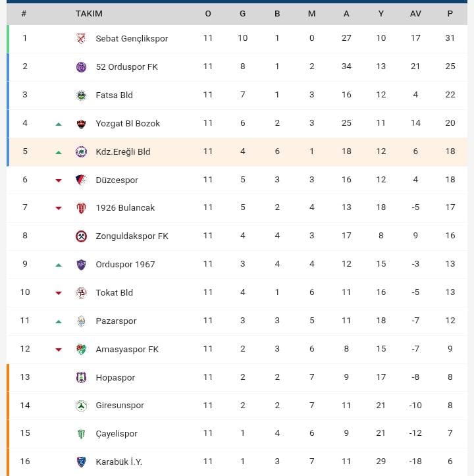Click green up arrow beside Kdz.Ereğli Bld

click(59, 152)
